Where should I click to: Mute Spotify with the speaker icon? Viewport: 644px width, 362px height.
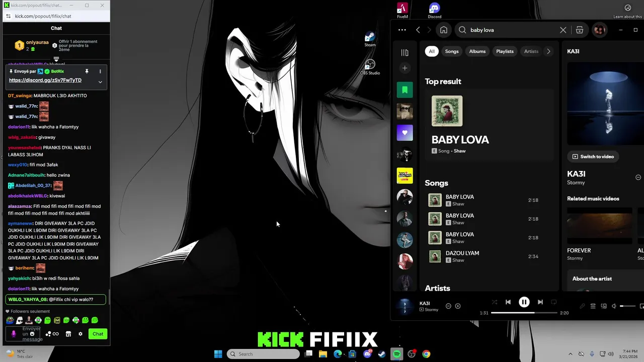pyautogui.click(x=614, y=306)
